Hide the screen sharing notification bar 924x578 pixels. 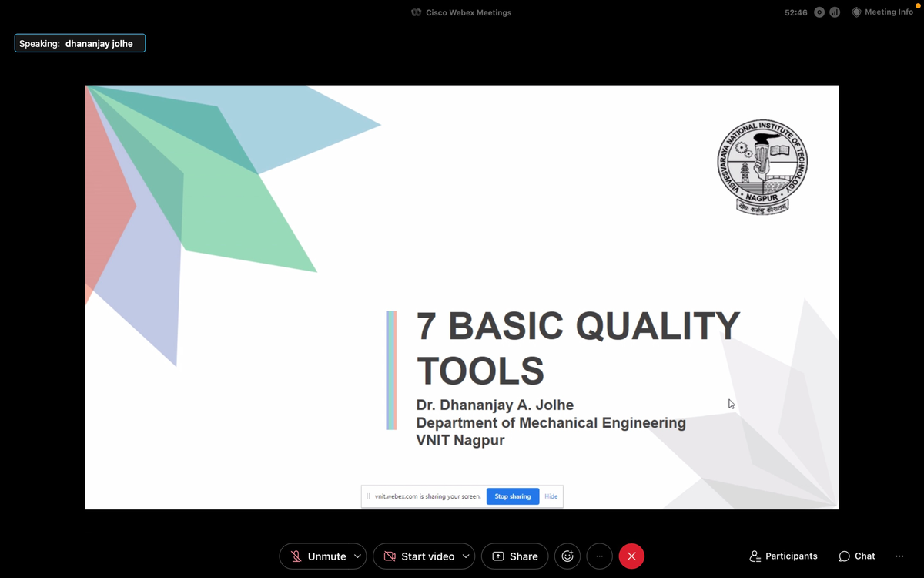point(551,496)
